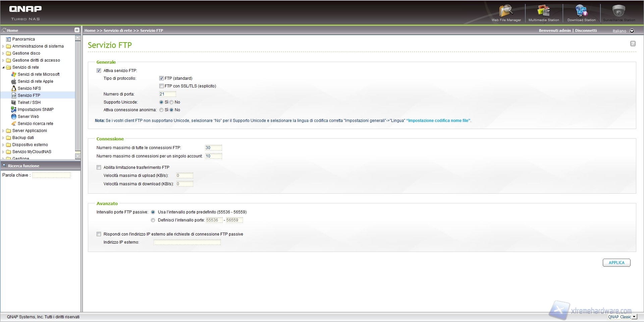Click Impostazione codifica nome file link
This screenshot has height=322, width=644.
(438, 121)
